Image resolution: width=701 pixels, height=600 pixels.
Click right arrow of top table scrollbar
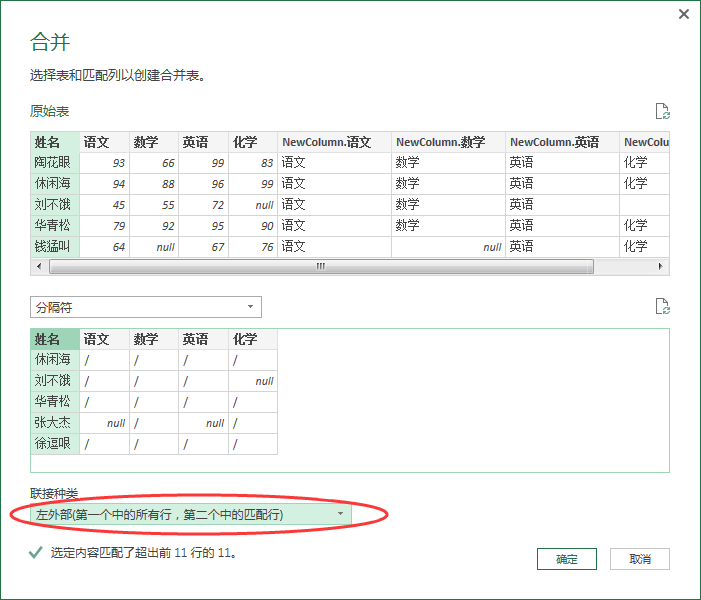(x=660, y=266)
